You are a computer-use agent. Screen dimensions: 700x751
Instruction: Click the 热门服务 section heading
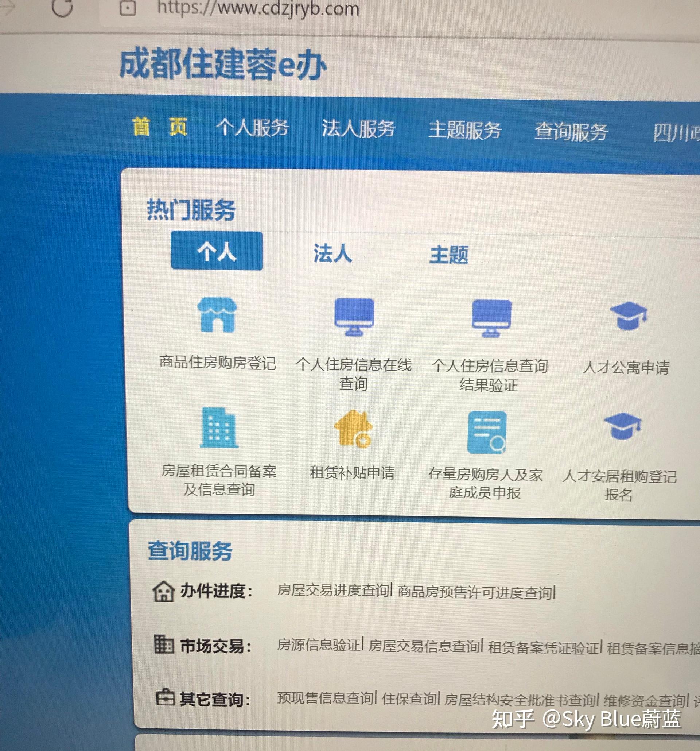pyautogui.click(x=191, y=209)
